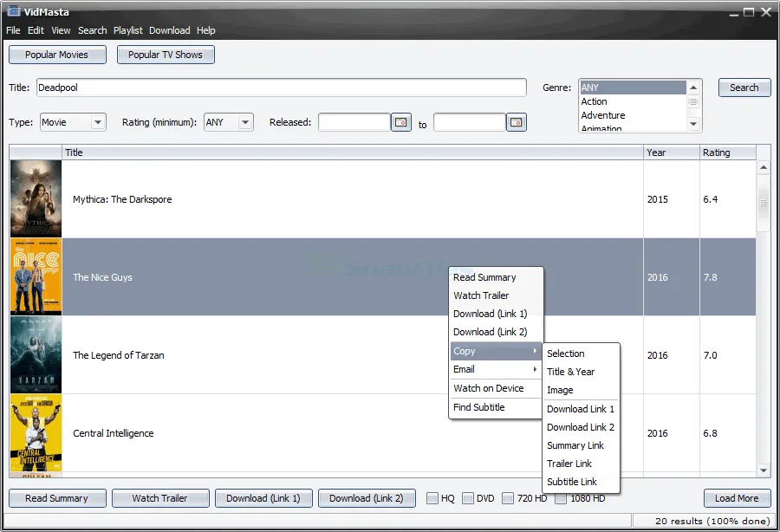
Task: Choose Download (Link 1) in context menu
Action: click(x=495, y=314)
